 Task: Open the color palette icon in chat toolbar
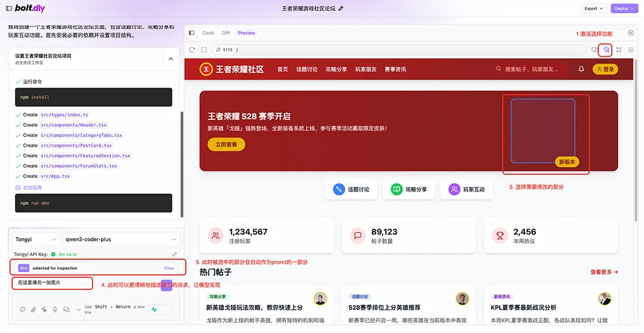[x=23, y=310]
